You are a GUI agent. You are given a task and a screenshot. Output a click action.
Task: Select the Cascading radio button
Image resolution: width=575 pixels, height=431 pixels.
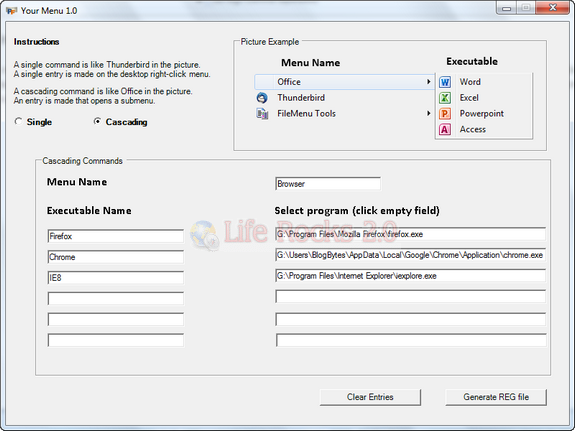point(97,121)
